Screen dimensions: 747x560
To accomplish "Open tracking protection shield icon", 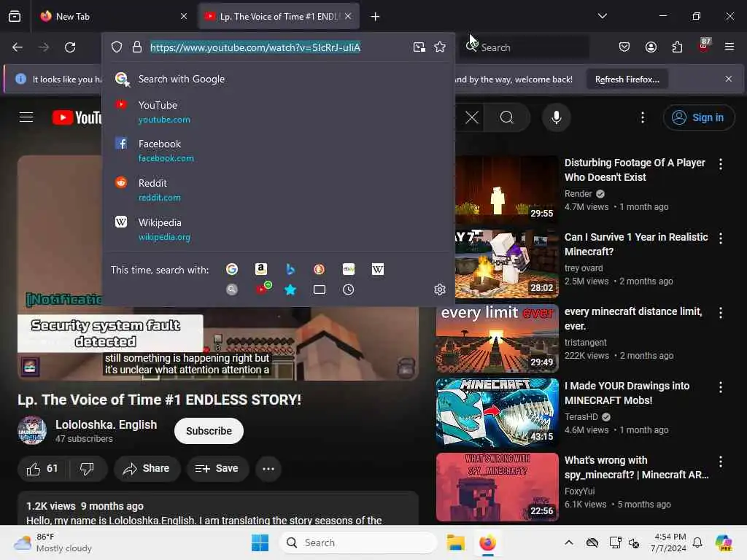I will point(117,47).
